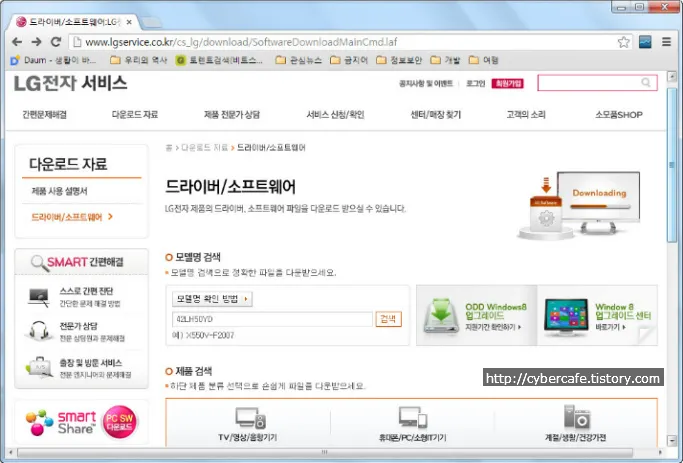Open the 관심뉴스 bookmark folder
The width and height of the screenshot is (683, 463).
(299, 60)
